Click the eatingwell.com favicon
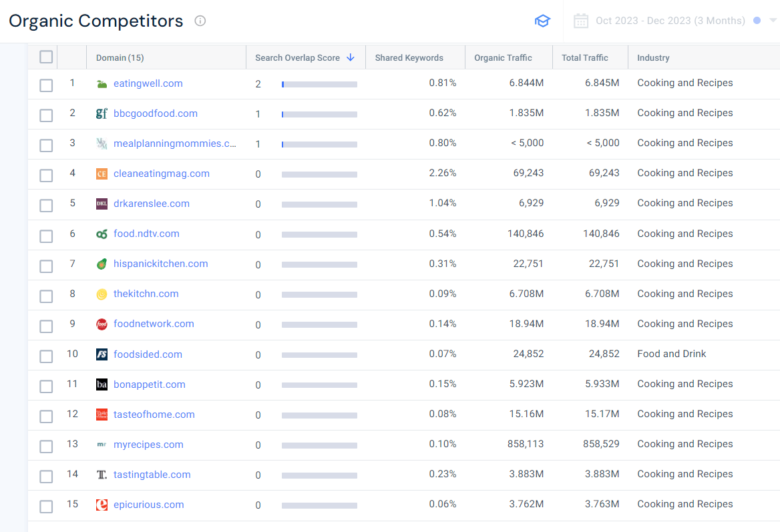 tap(102, 84)
